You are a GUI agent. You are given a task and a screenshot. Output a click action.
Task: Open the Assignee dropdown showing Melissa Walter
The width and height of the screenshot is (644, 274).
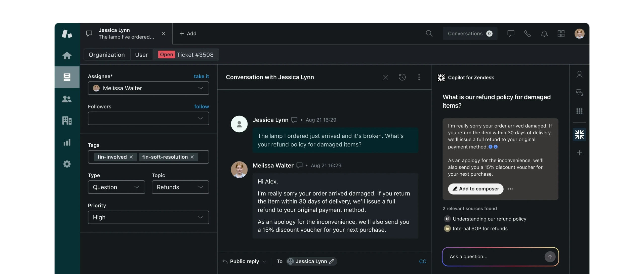point(148,88)
